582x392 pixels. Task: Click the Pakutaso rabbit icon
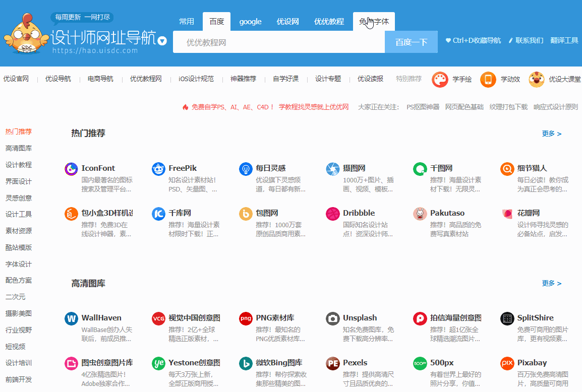tap(420, 214)
